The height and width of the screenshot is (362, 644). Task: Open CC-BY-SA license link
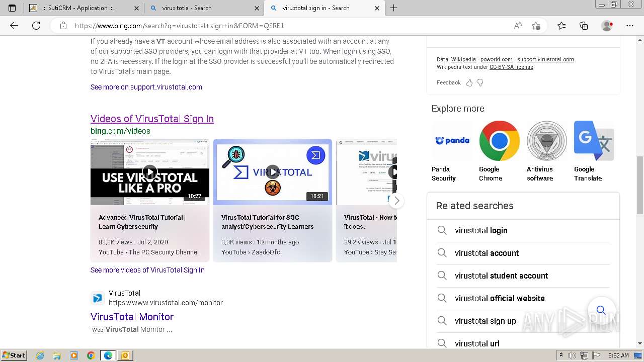point(511,67)
